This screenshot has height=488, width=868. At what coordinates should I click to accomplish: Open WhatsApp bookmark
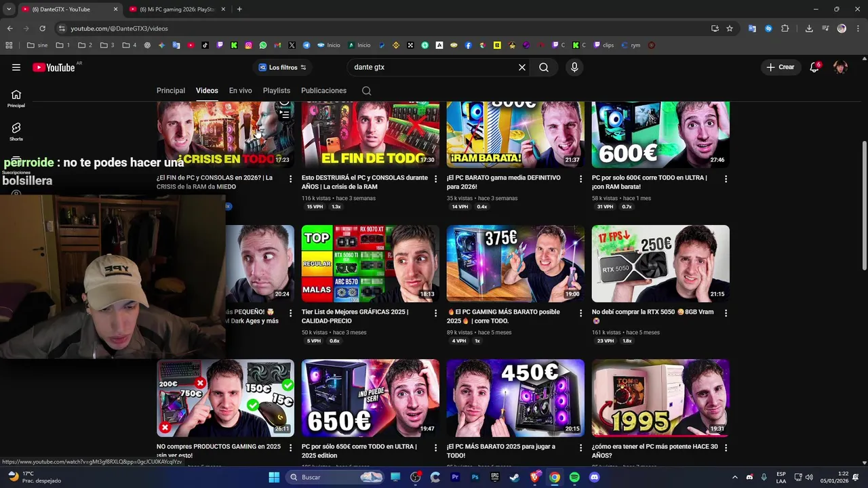click(263, 45)
